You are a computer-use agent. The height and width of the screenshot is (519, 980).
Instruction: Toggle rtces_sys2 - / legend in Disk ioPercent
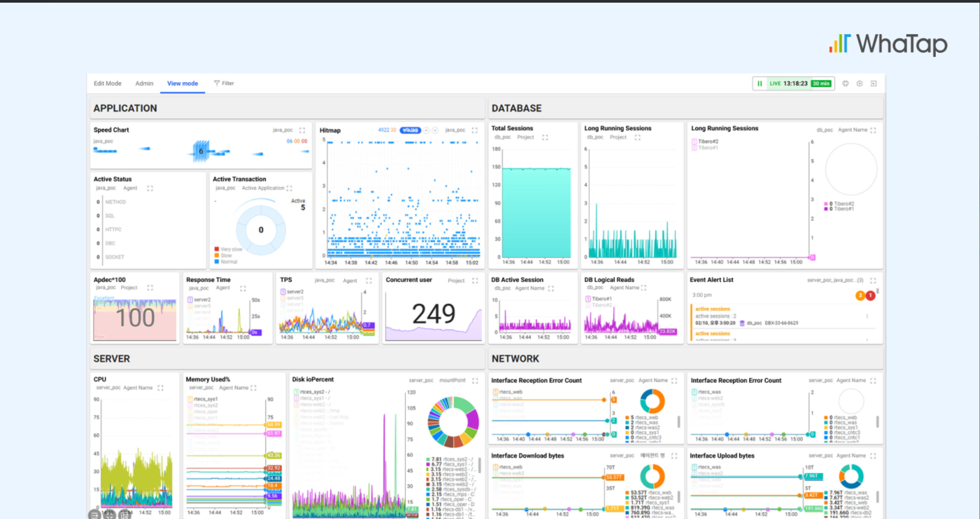[312, 392]
